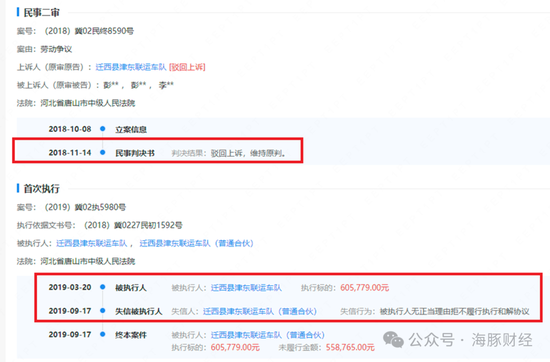This screenshot has width=550, height=362.
Task: Select timeline dot for 2018-10-08 立案信息
Action: click(102, 129)
